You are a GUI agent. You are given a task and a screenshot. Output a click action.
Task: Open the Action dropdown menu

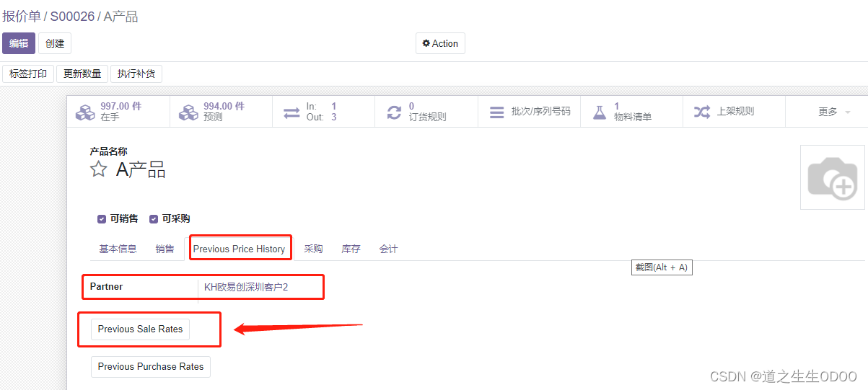440,43
